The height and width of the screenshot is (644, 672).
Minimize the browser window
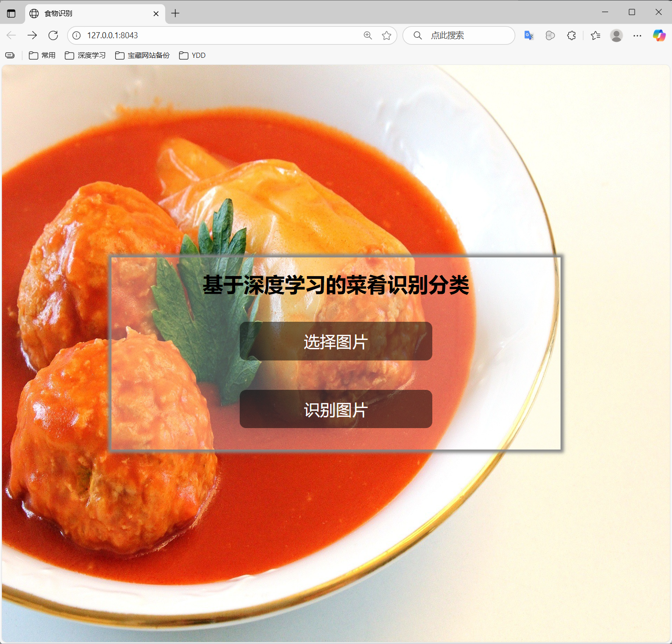[605, 12]
